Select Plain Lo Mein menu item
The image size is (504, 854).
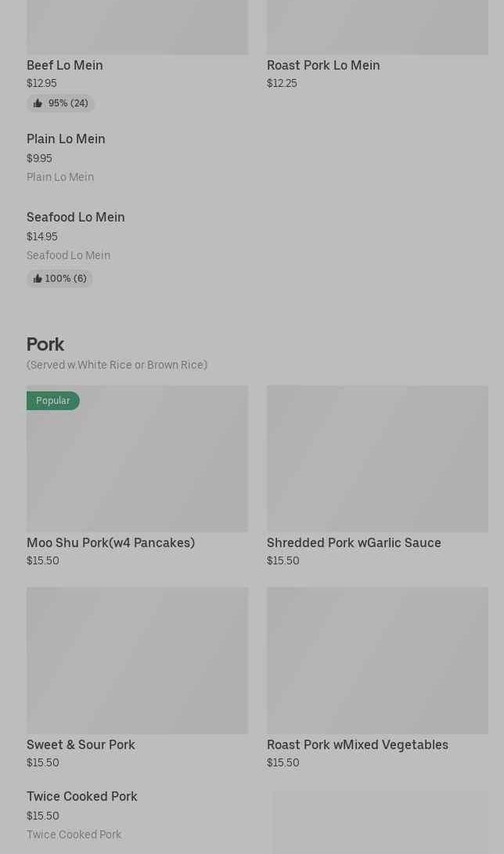(66, 139)
